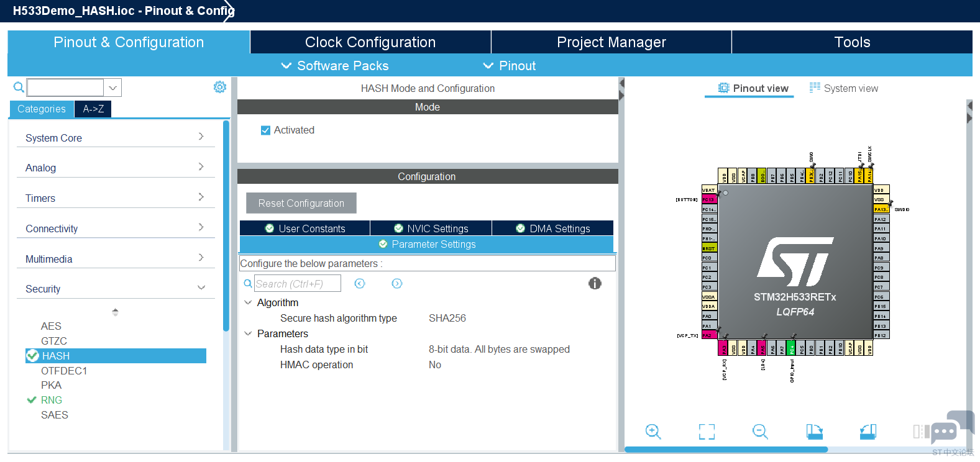Click the SHA256 algorithm type value

(x=447, y=318)
